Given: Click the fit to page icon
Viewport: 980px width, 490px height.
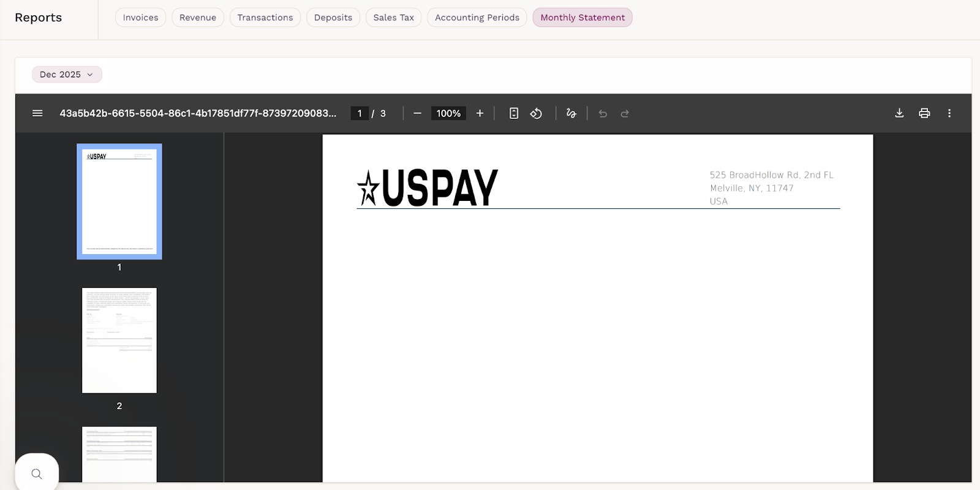Looking at the screenshot, I should tap(514, 113).
